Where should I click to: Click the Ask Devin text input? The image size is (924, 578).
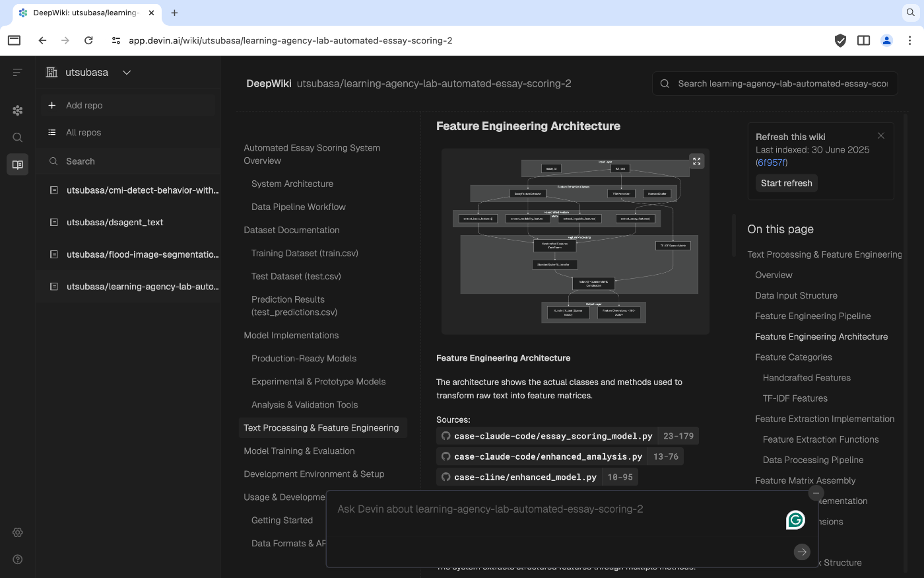coord(556,509)
